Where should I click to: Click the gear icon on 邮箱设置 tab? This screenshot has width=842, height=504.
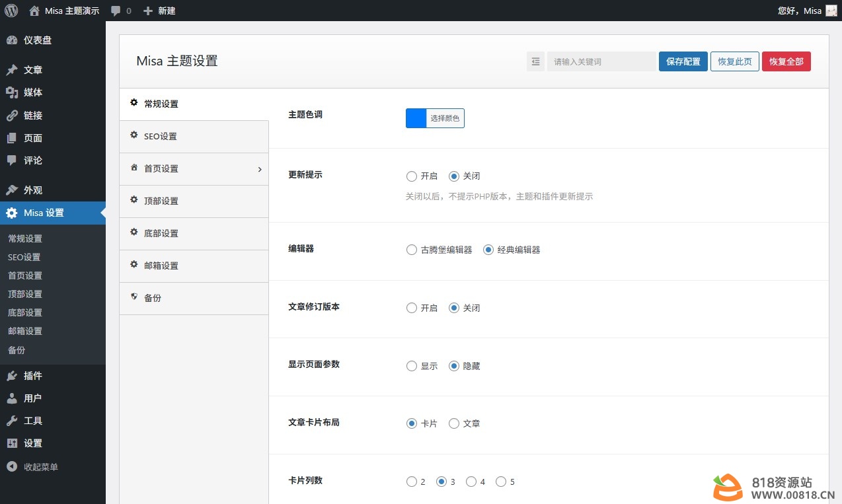(134, 264)
